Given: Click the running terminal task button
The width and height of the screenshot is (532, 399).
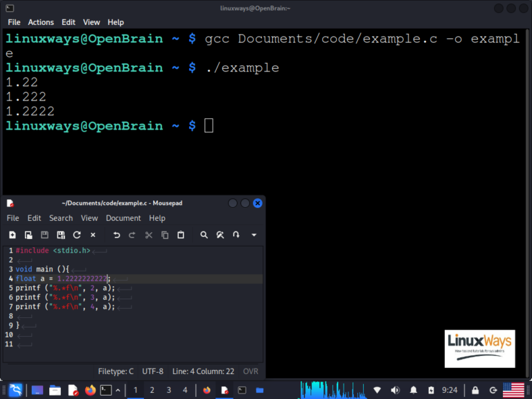Looking at the screenshot, I should (x=242, y=390).
